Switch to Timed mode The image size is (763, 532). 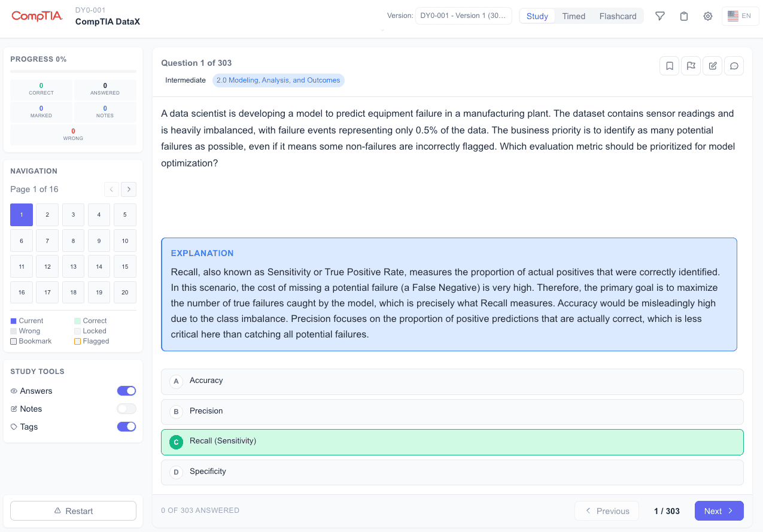pos(573,16)
